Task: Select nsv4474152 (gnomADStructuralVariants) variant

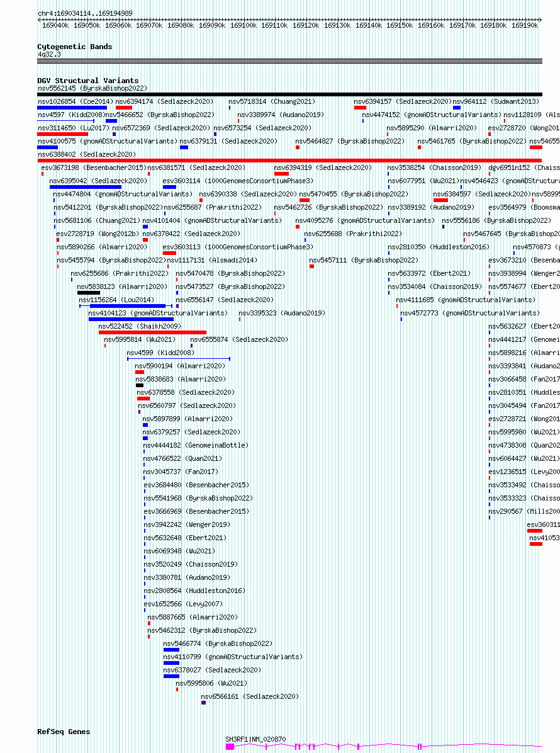Action: (432, 115)
